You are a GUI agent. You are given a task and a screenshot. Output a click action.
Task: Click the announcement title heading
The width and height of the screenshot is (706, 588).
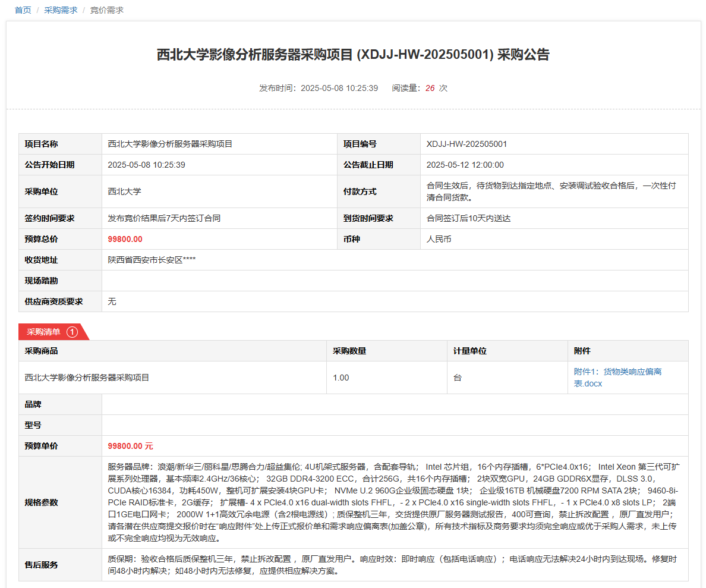tap(353, 55)
